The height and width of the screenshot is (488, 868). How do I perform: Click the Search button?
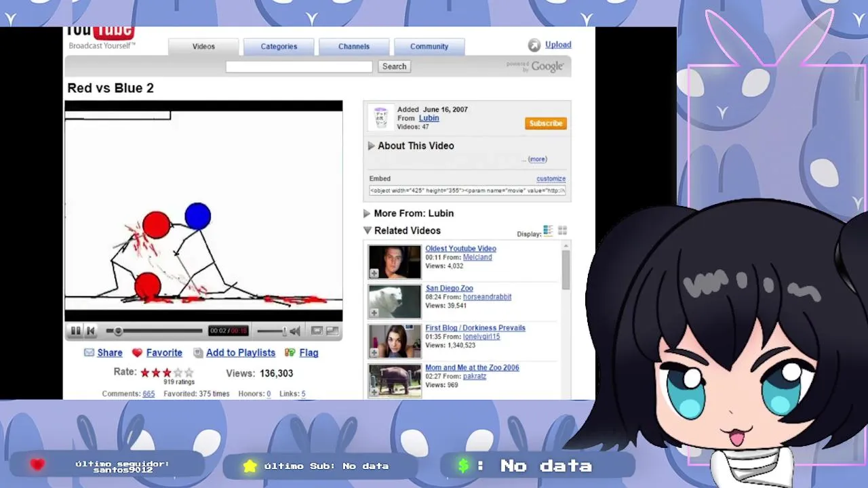(x=394, y=66)
